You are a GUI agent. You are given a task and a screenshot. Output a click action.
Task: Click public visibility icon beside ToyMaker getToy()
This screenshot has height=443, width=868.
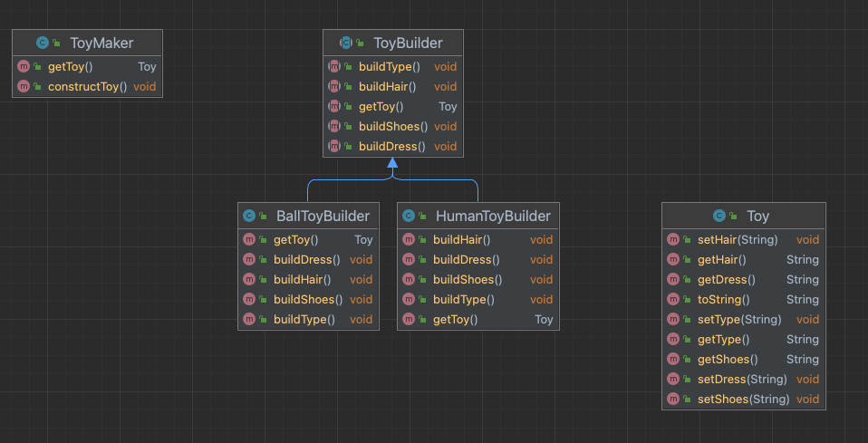37,67
